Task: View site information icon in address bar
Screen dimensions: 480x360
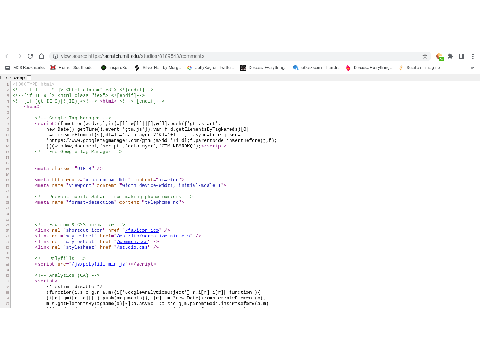Action: (55, 56)
